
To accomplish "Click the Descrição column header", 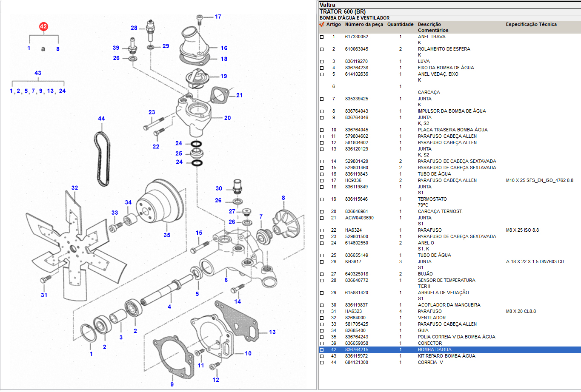I will coord(429,25).
